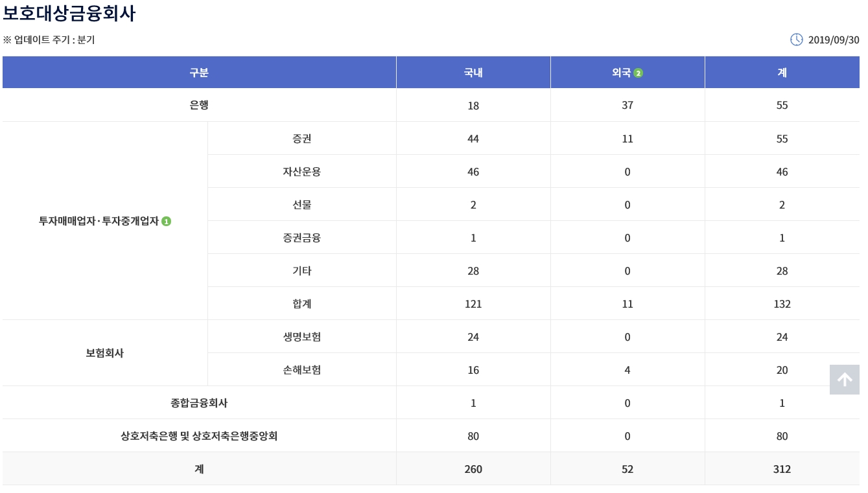The width and height of the screenshot is (868, 493).
Task: Select the 증권 row label
Action: 302,139
